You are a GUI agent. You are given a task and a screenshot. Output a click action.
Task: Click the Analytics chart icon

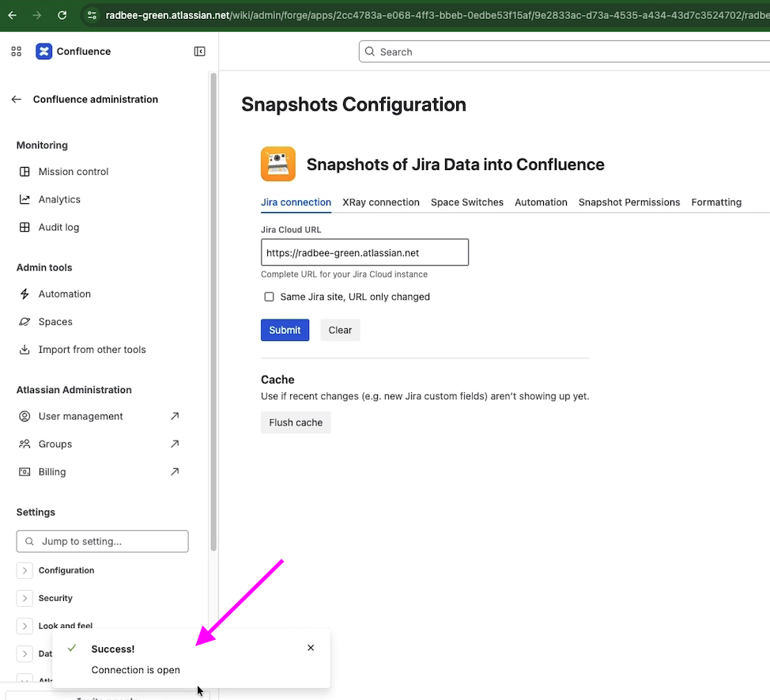coord(25,199)
